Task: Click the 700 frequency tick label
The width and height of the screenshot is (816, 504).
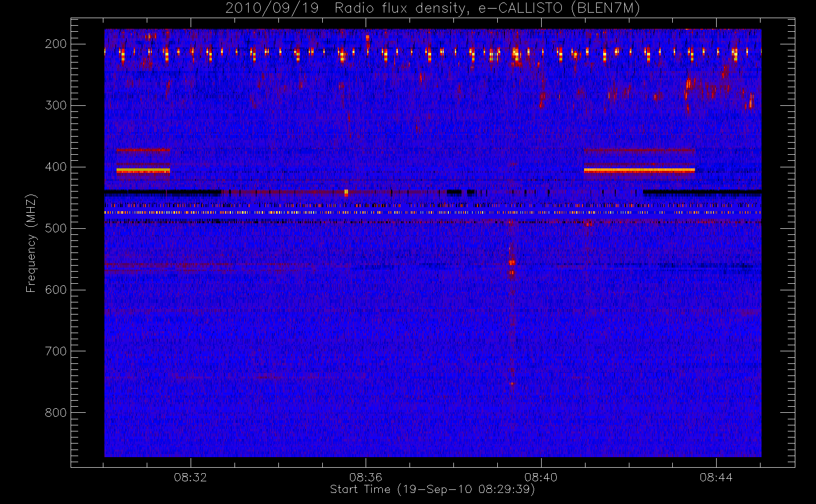Action: coord(55,351)
